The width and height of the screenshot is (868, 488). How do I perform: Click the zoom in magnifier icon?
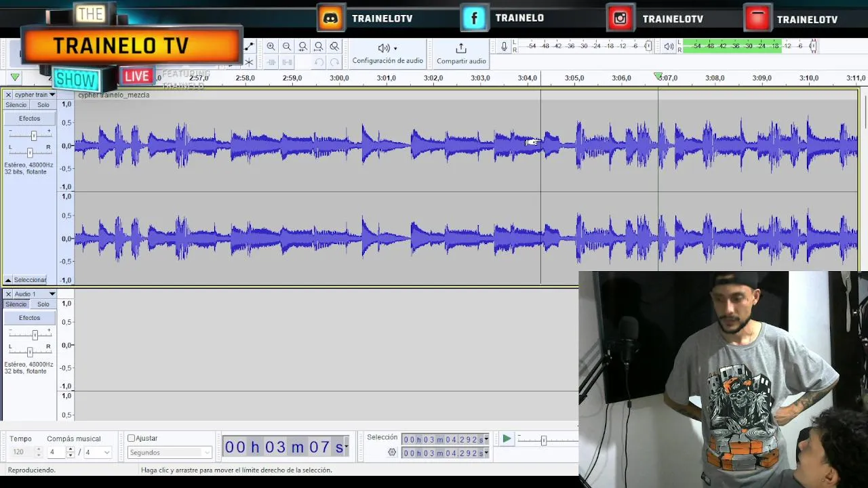[271, 47]
